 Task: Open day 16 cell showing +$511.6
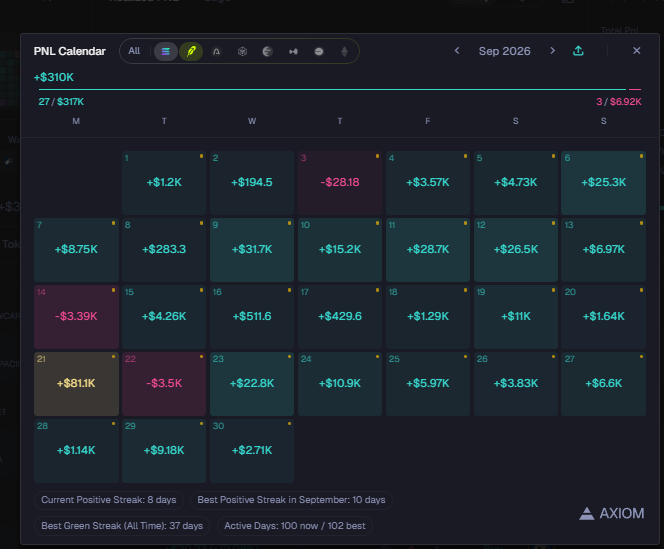click(x=252, y=317)
